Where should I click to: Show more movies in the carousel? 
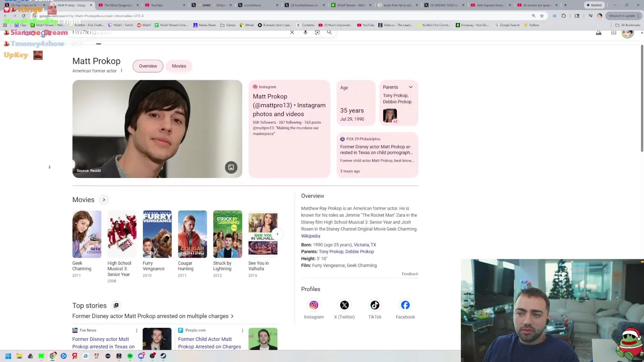(277, 234)
